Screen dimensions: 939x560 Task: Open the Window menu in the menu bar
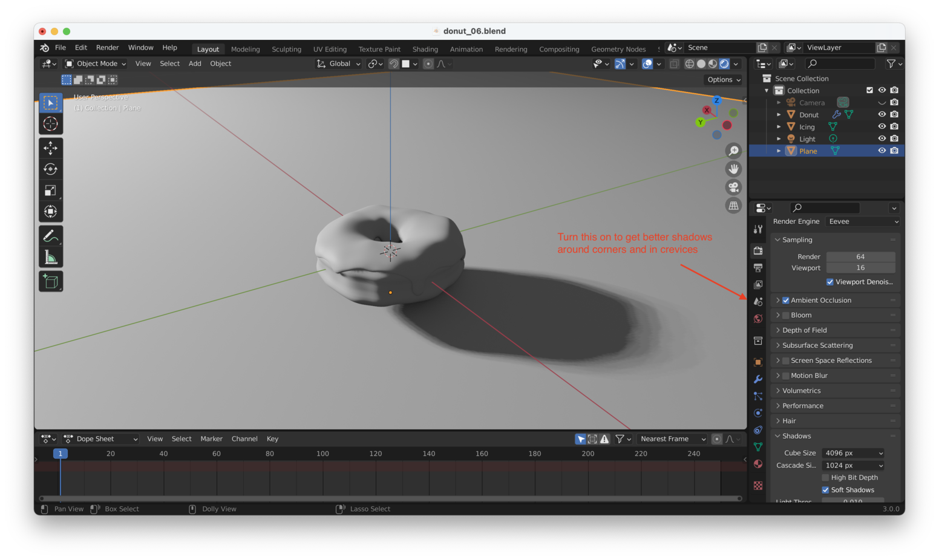140,47
